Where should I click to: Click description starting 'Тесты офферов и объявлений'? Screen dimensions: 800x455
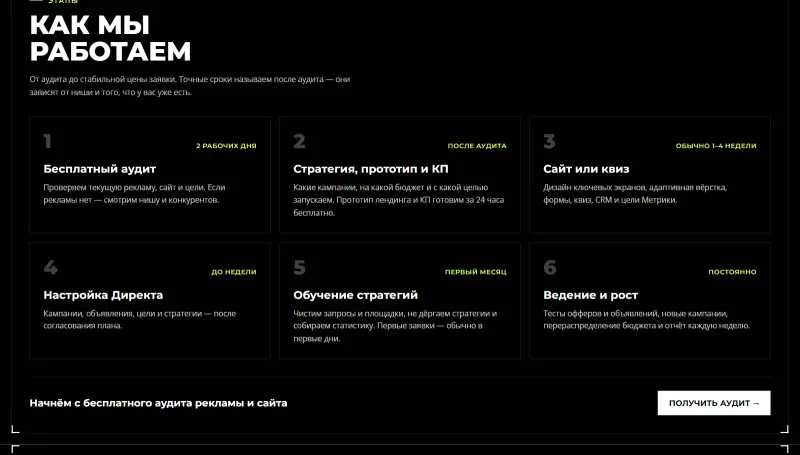[646, 319]
